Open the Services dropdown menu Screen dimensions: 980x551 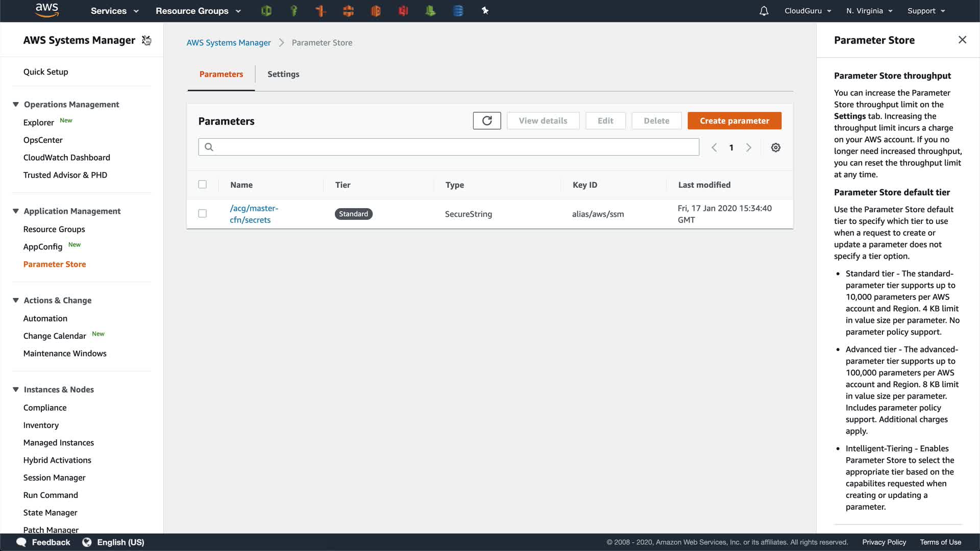click(114, 11)
